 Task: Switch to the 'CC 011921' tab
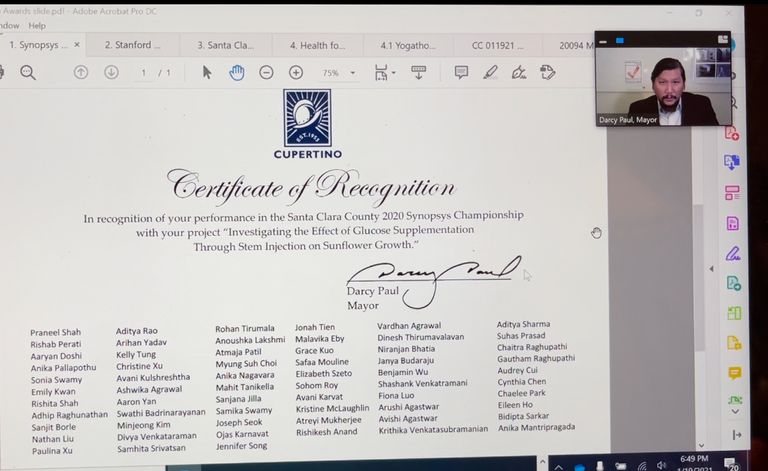click(x=497, y=46)
